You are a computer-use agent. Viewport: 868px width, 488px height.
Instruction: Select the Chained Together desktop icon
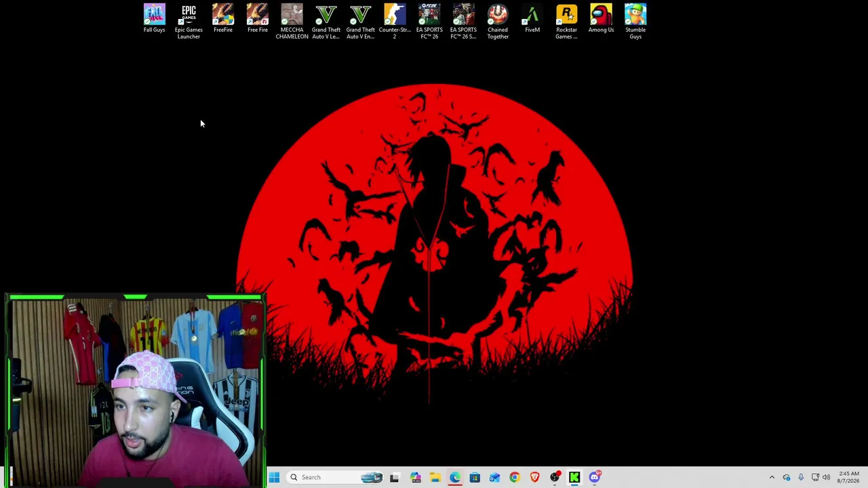pos(498,22)
